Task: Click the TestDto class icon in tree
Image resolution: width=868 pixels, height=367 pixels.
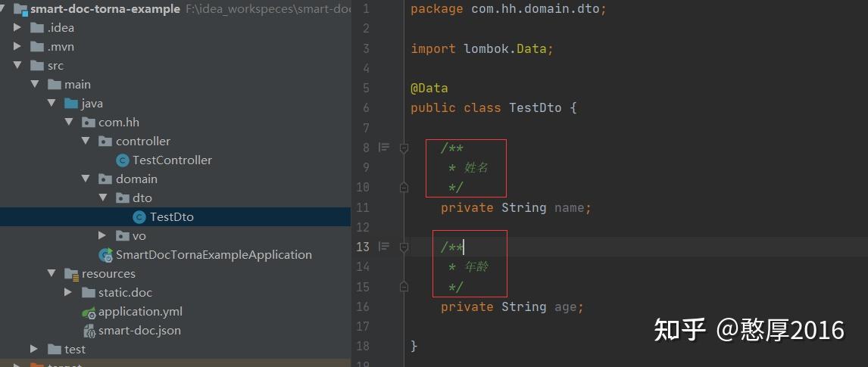Action: [139, 217]
